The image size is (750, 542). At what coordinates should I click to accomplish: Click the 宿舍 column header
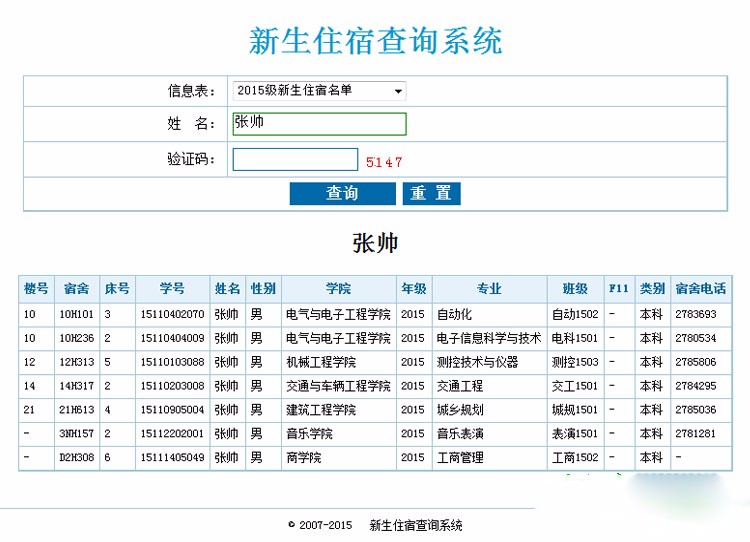(x=77, y=288)
